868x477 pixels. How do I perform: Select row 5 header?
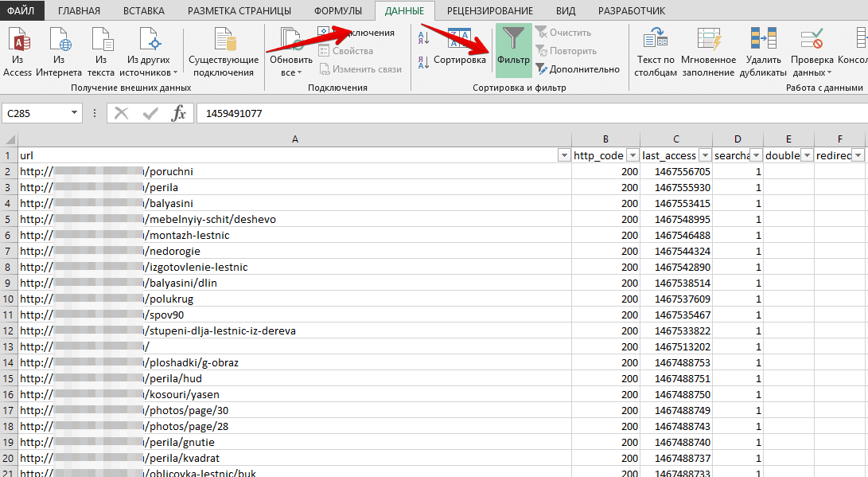(x=8, y=219)
